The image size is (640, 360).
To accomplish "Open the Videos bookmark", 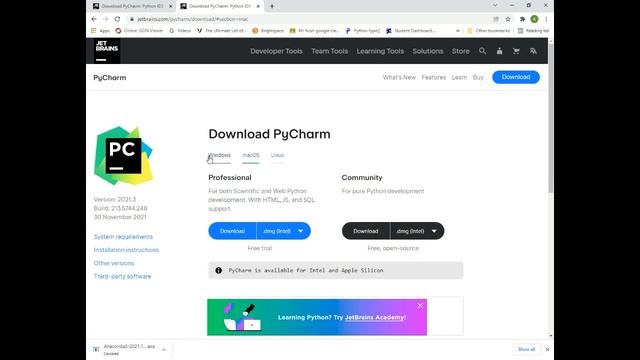I will 180,31.
